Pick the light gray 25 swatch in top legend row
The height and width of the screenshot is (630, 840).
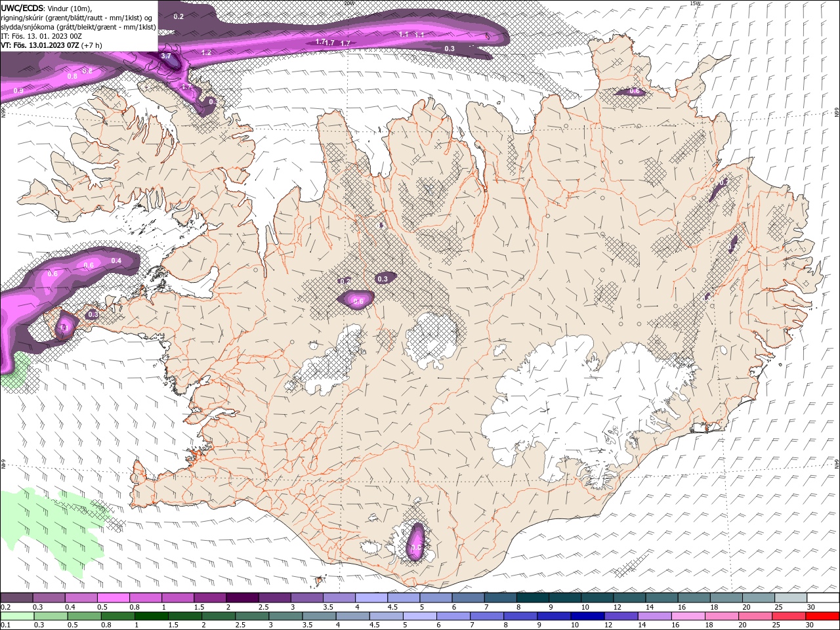tap(791, 598)
